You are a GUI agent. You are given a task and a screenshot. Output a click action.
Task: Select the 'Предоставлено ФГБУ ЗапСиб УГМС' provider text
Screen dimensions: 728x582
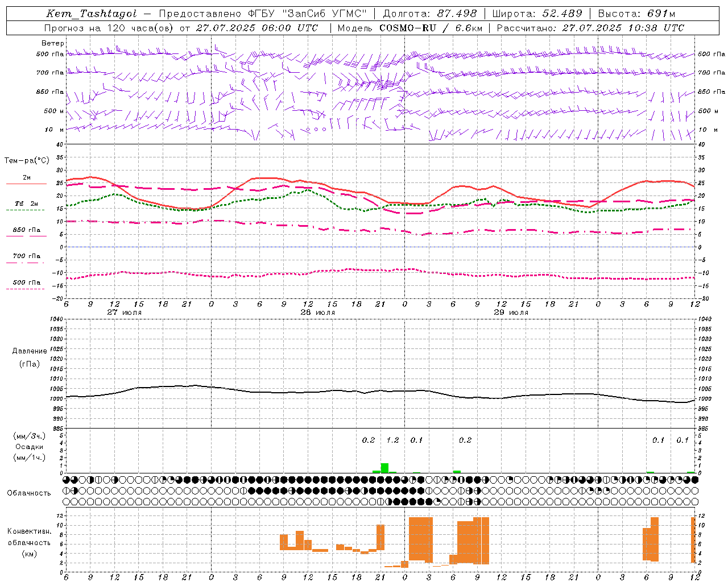pyautogui.click(x=263, y=14)
